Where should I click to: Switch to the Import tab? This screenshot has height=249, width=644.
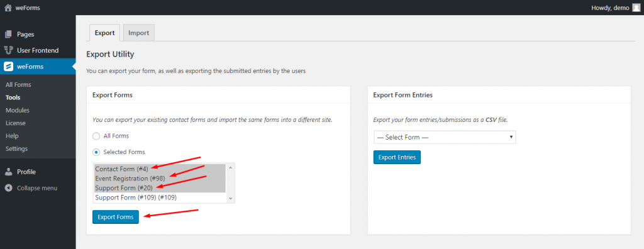(139, 33)
